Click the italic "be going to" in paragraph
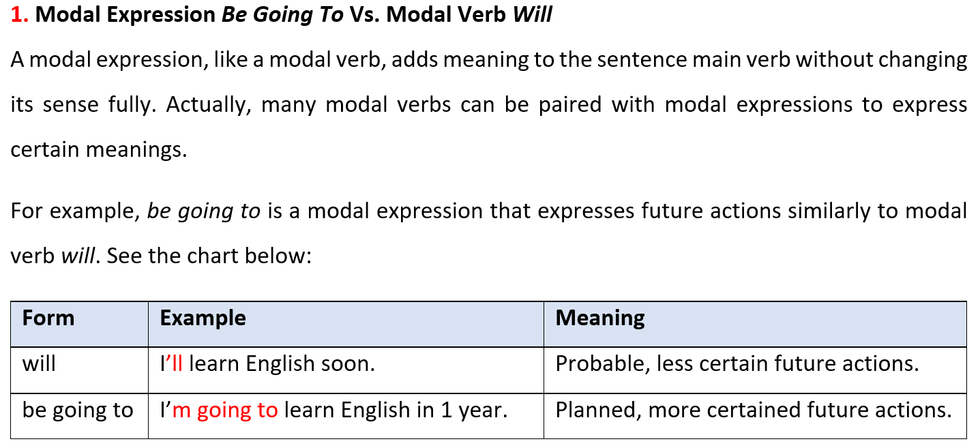The width and height of the screenshot is (980, 448). click(204, 211)
